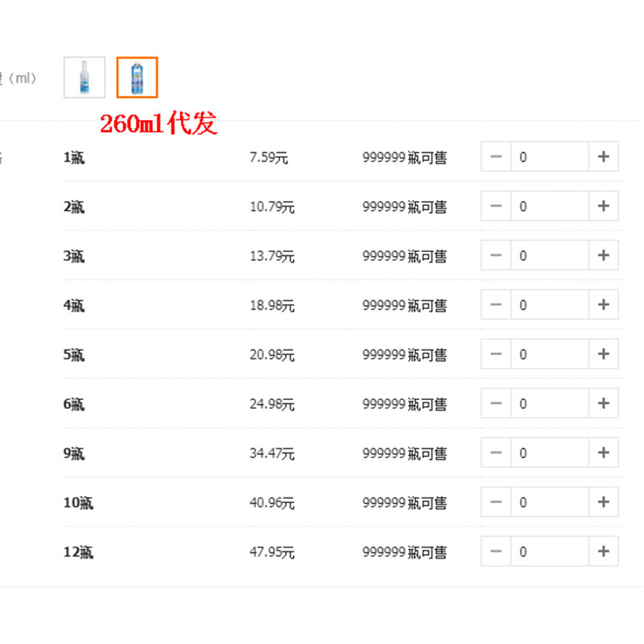
Task: Click plus button for 2瓶 option
Action: coord(604,206)
